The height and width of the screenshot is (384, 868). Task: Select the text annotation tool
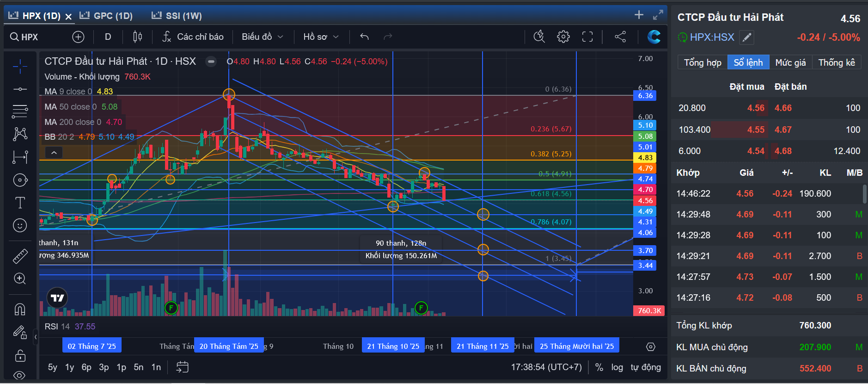20,203
